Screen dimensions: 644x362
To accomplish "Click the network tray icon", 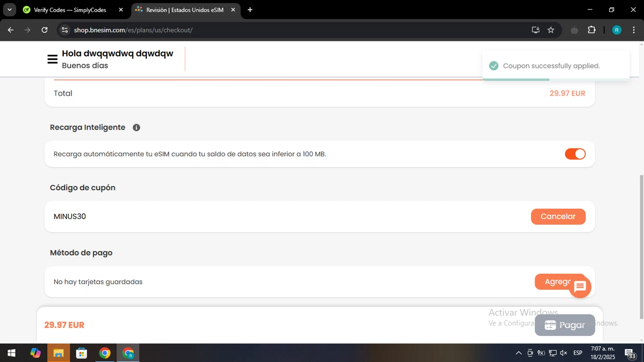I will coord(553,353).
